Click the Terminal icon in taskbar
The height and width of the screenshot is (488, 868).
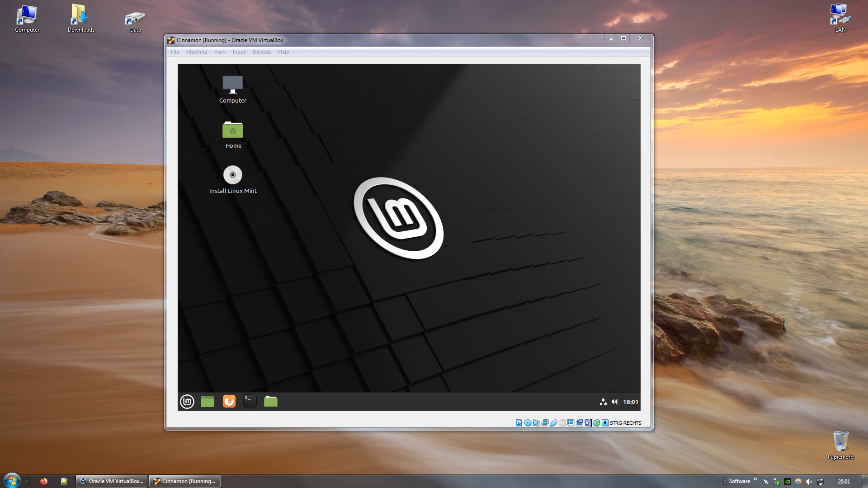[x=249, y=400]
